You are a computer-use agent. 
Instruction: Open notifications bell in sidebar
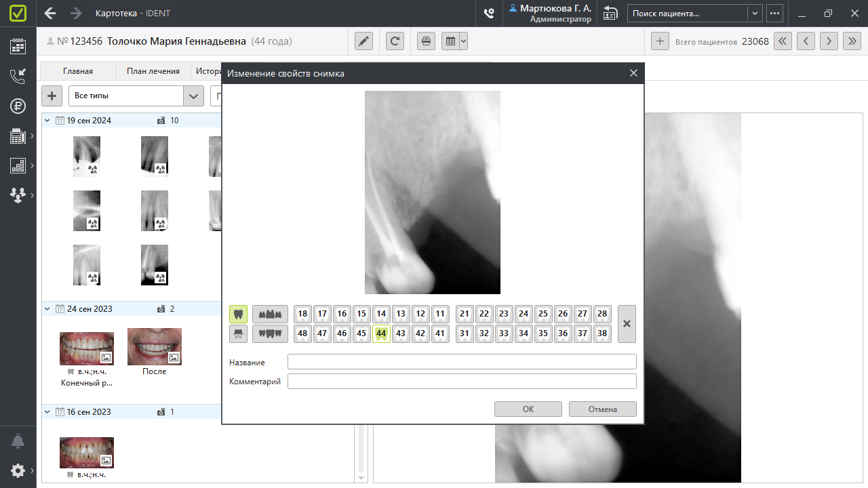click(x=18, y=441)
